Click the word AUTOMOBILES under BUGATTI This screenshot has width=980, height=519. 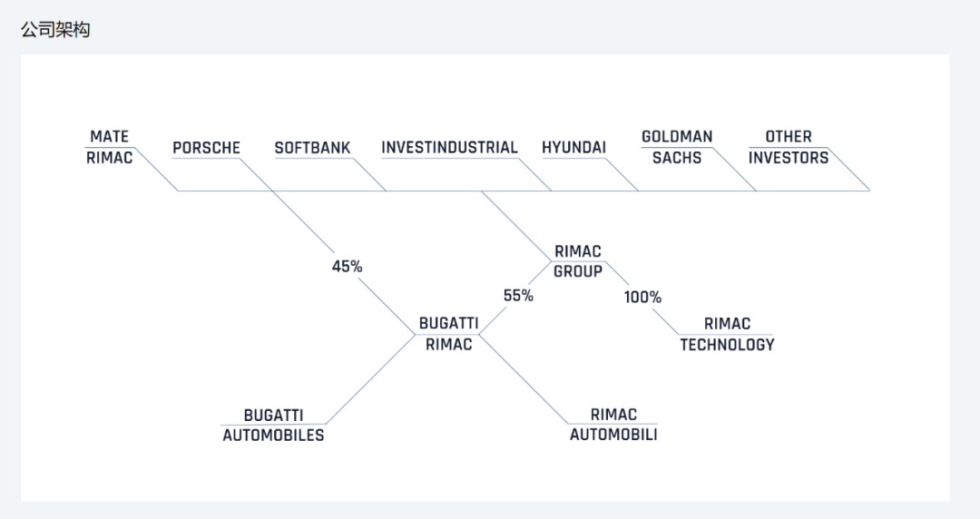click(x=273, y=436)
